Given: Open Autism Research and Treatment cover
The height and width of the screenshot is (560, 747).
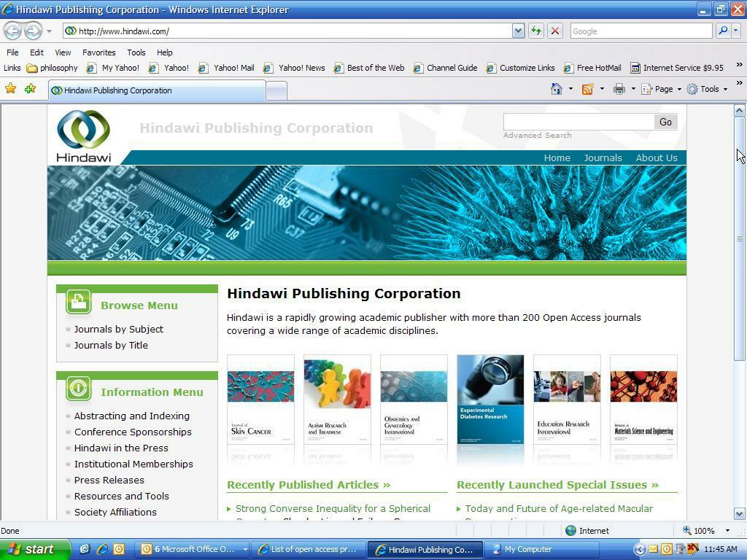Looking at the screenshot, I should point(337,400).
